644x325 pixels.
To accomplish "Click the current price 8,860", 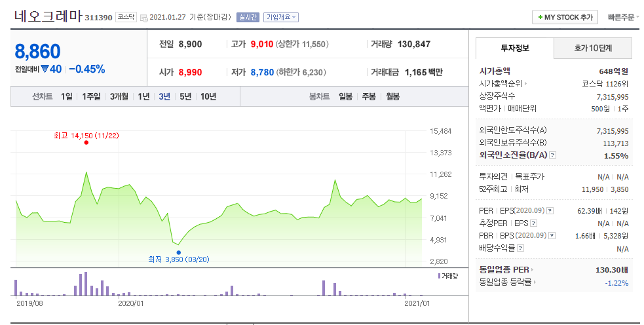I will tap(38, 52).
